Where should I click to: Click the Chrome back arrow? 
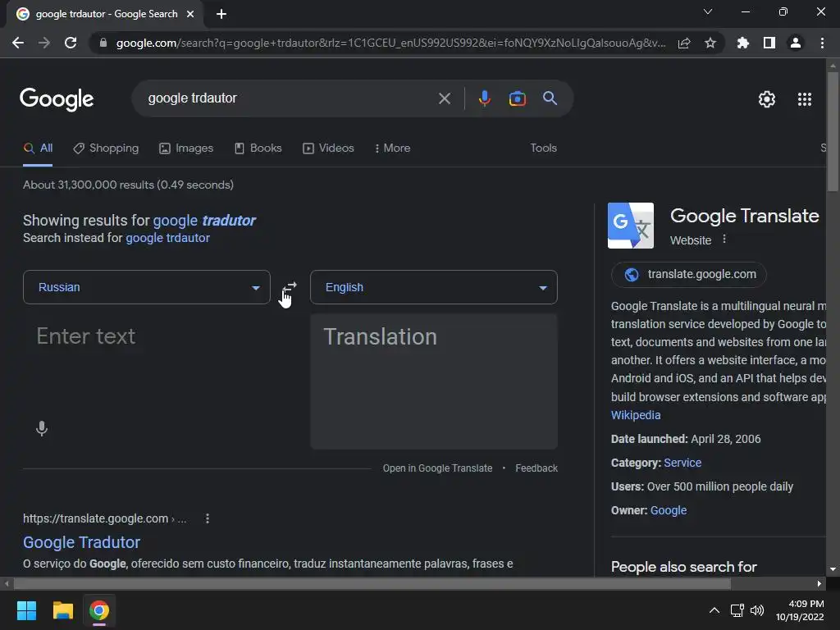point(18,43)
